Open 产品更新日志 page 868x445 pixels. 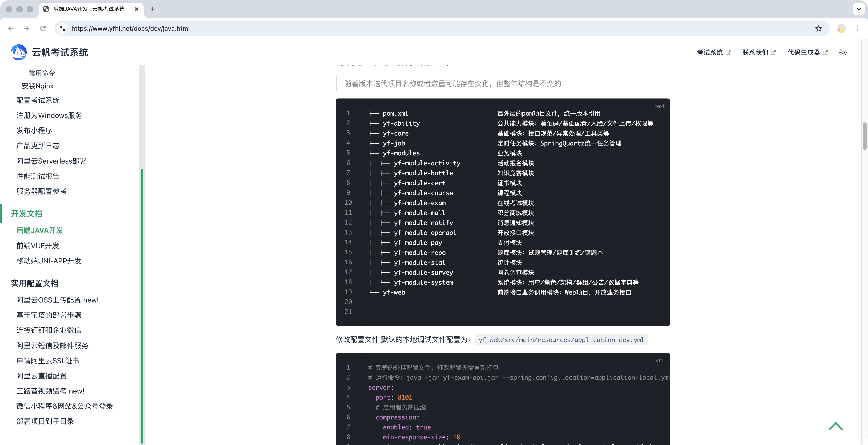tap(38, 146)
